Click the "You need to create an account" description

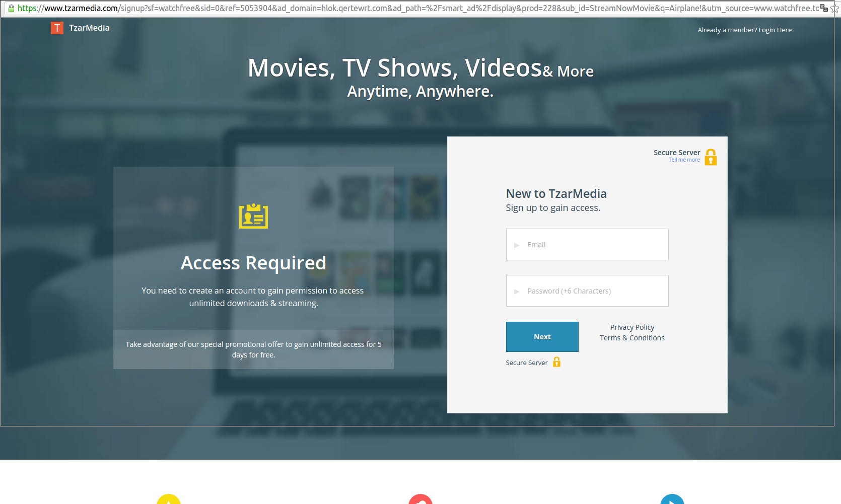point(253,297)
